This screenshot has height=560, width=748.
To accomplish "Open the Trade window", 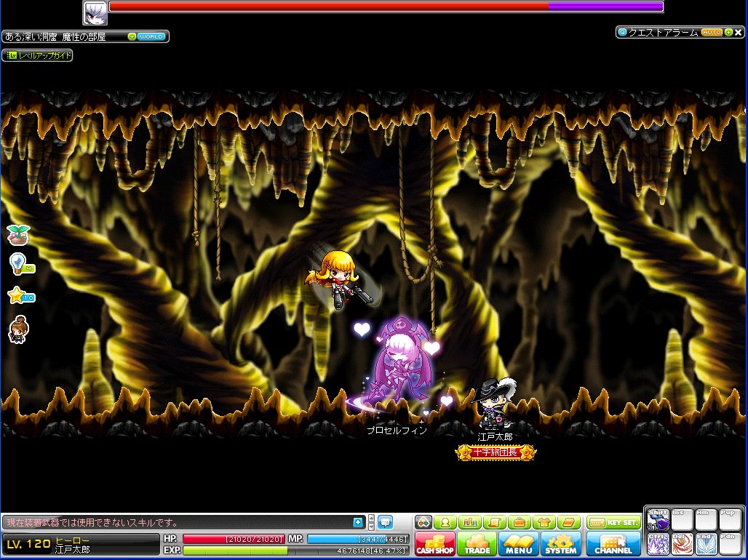I will 477,544.
